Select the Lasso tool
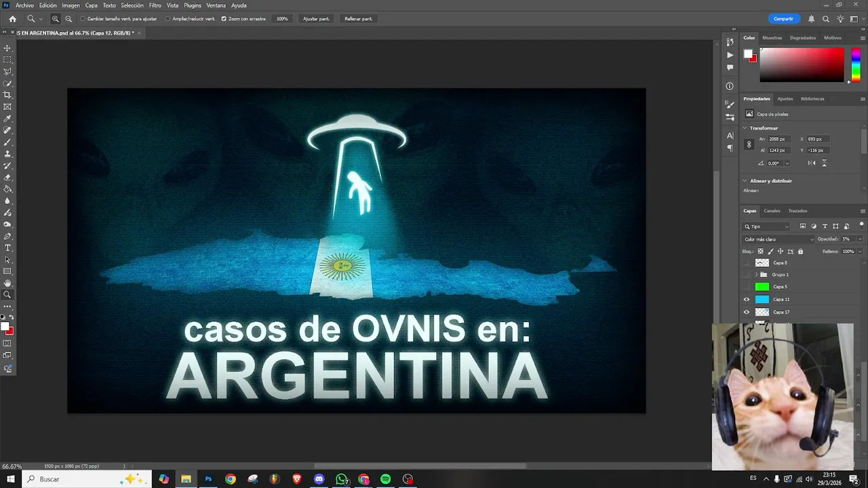The image size is (868, 488). coord(7,71)
